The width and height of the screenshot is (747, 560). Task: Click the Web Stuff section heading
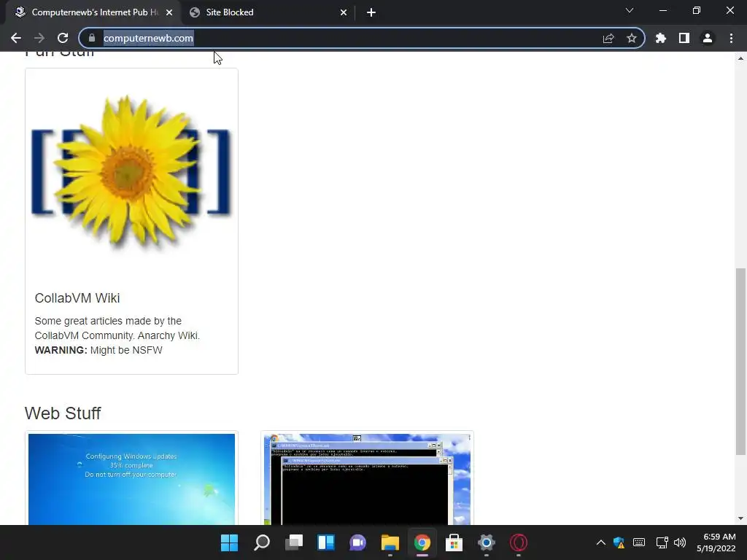[x=63, y=413]
